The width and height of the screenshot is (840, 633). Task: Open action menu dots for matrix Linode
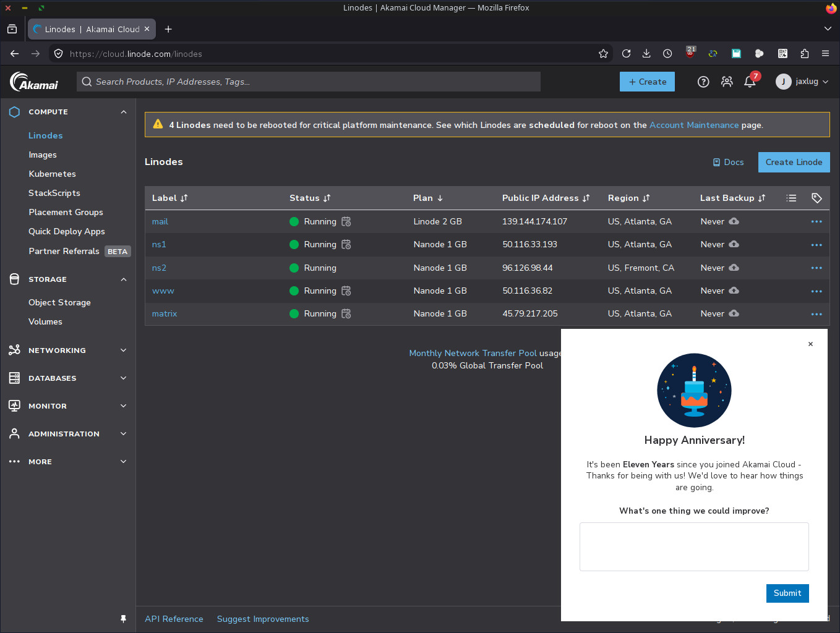[816, 314]
